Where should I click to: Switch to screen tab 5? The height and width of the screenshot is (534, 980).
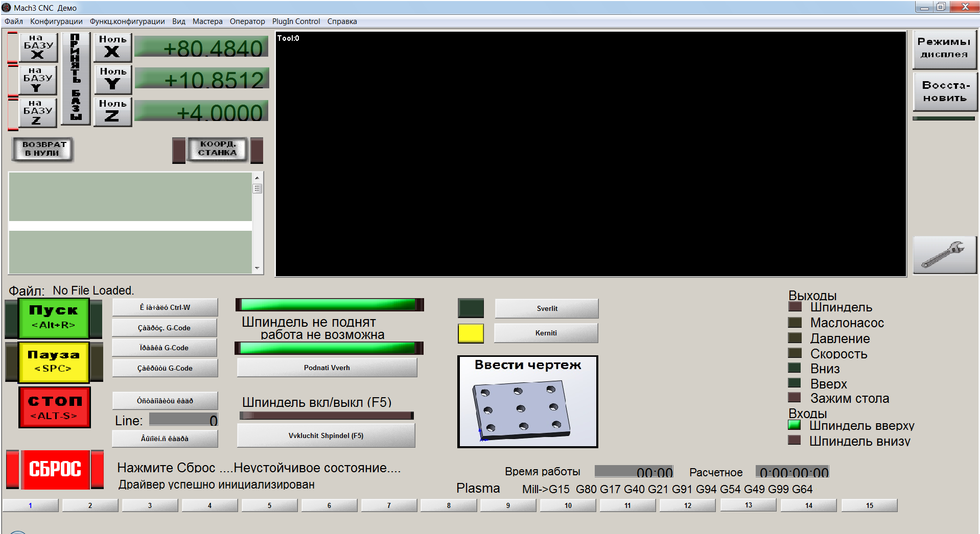pos(270,505)
